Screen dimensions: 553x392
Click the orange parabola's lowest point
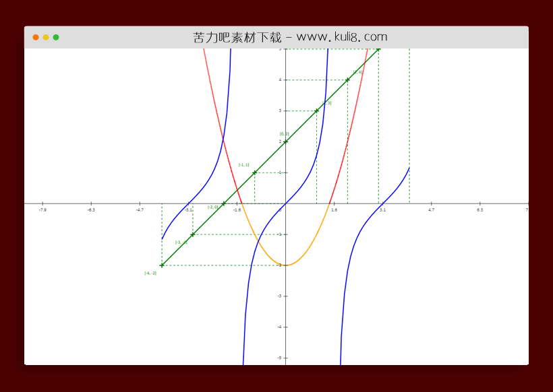point(286,265)
